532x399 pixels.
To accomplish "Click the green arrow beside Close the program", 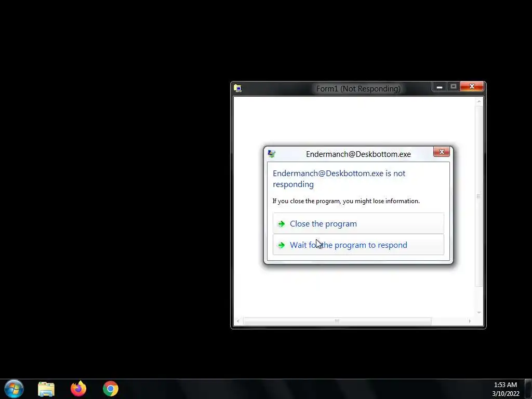I will coord(281,223).
